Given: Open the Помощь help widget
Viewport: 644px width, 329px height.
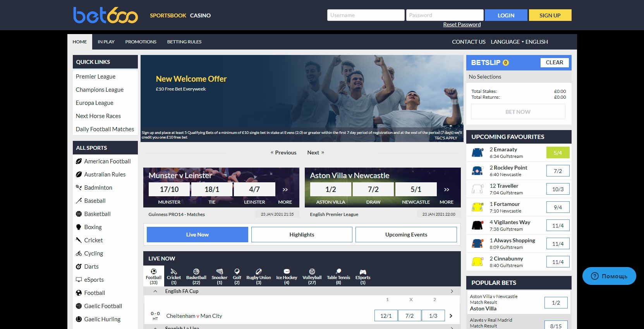Looking at the screenshot, I should point(609,276).
